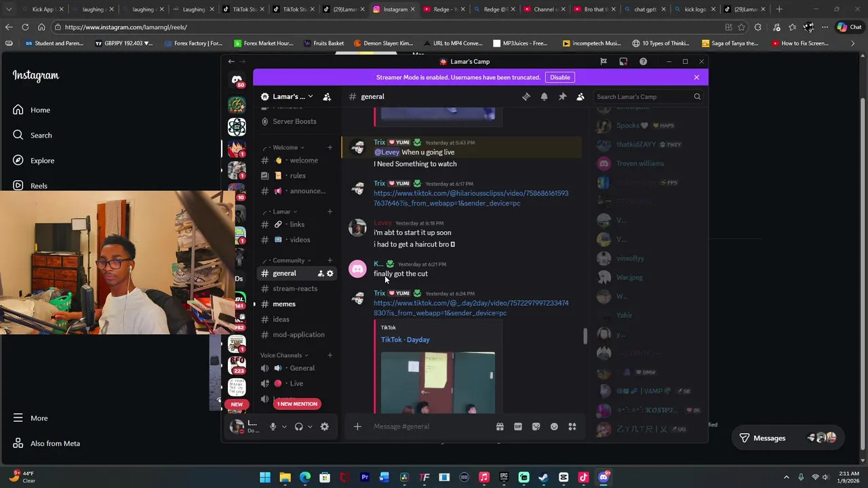Toggle the member list icon
The width and height of the screenshot is (868, 488).
click(x=580, y=97)
